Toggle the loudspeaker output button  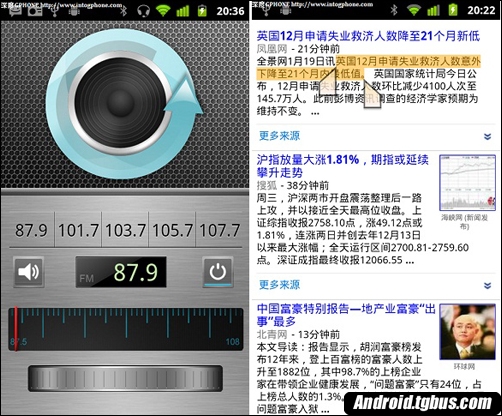pyautogui.click(x=29, y=272)
